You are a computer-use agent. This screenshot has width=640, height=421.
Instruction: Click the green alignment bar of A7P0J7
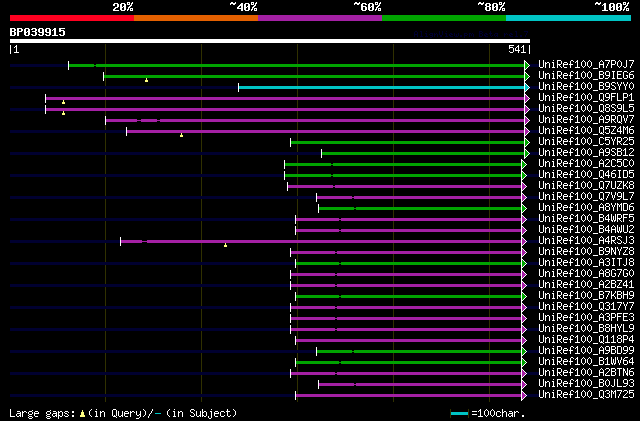click(x=297, y=65)
